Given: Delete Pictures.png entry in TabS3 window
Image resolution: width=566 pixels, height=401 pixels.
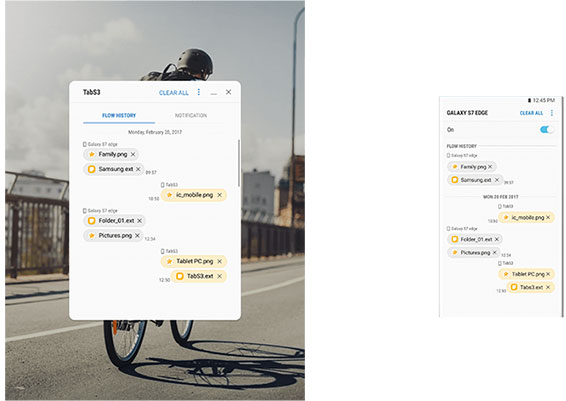Looking at the screenshot, I should pos(137,235).
